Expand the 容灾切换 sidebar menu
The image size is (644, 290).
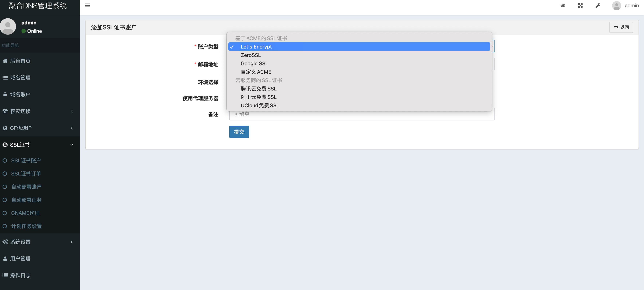coord(40,111)
